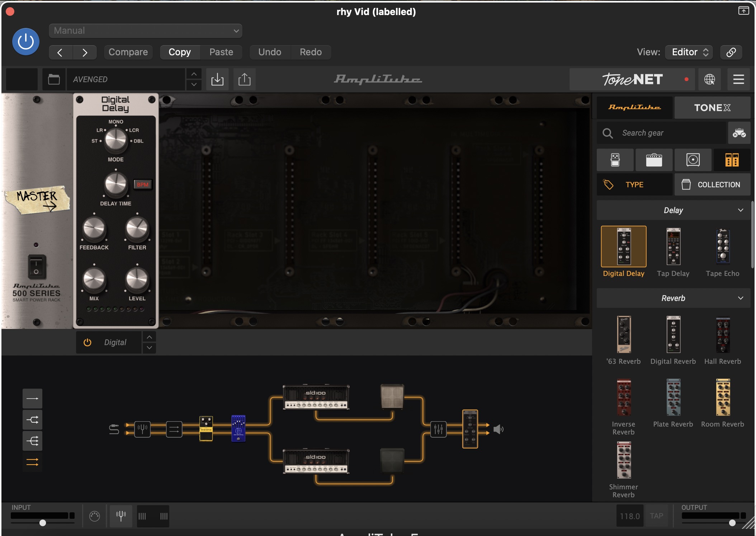This screenshot has height=536, width=756.
Task: Select Digital Delay gear thumbnail
Action: point(624,246)
